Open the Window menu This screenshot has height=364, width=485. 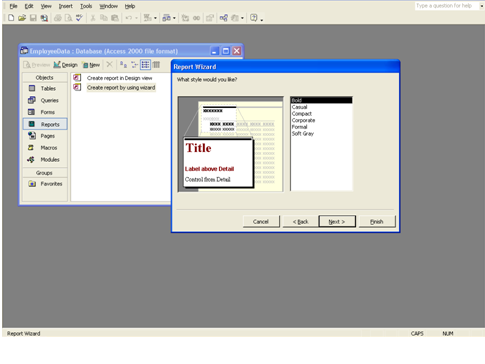(x=108, y=6)
